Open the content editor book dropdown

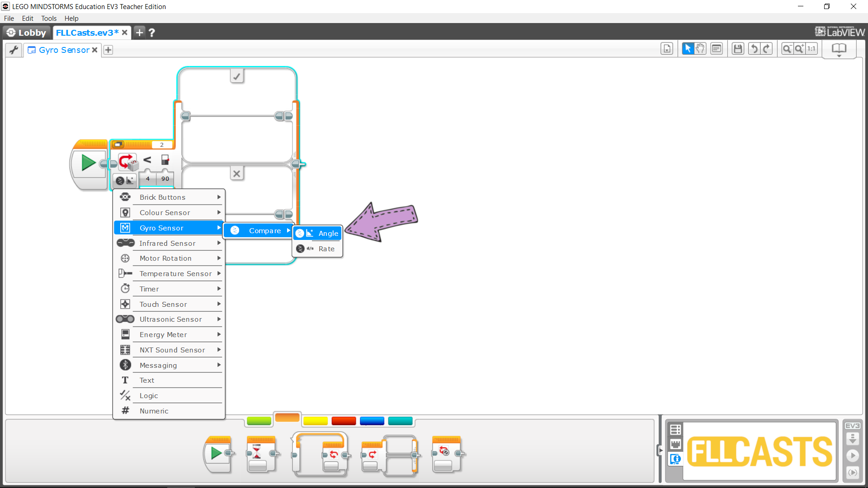coord(839,49)
